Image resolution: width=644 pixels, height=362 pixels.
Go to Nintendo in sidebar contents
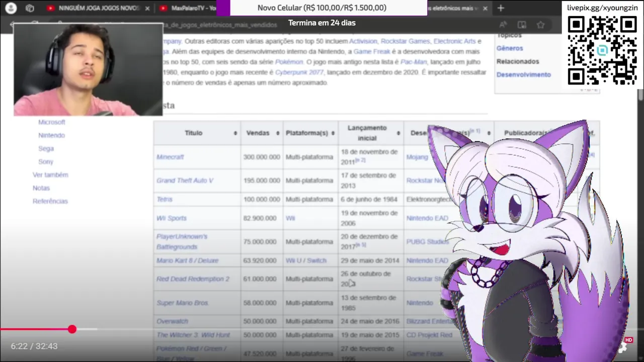click(x=51, y=135)
